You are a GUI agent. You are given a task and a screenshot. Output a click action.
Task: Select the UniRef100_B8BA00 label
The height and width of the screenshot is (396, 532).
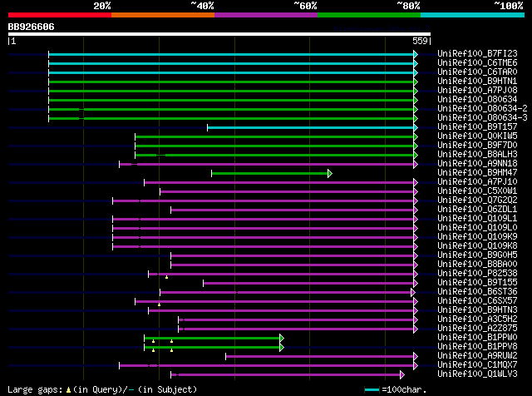[477, 265]
